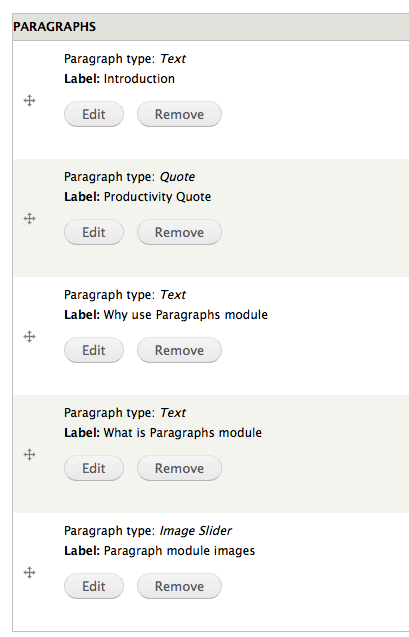Screen dimensions: 409x637
Task: Remove the Introduction paragraph
Action: (x=179, y=114)
